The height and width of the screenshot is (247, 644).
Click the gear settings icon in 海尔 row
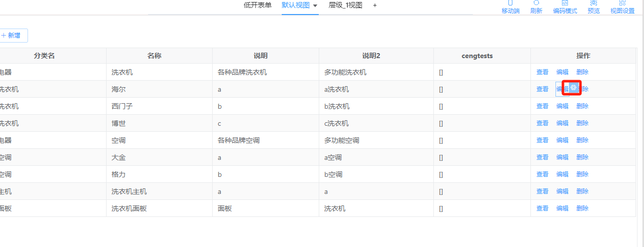tap(574, 88)
